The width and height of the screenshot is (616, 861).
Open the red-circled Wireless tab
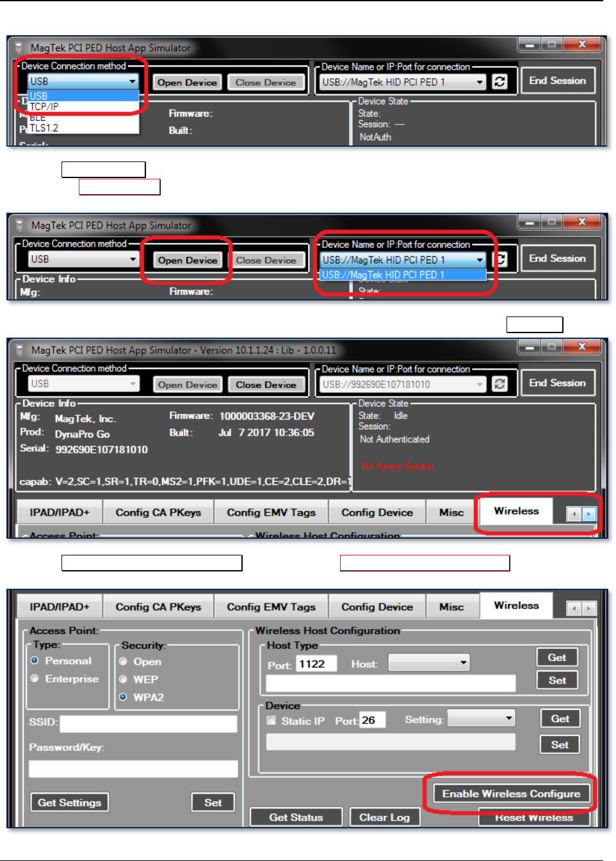516,511
